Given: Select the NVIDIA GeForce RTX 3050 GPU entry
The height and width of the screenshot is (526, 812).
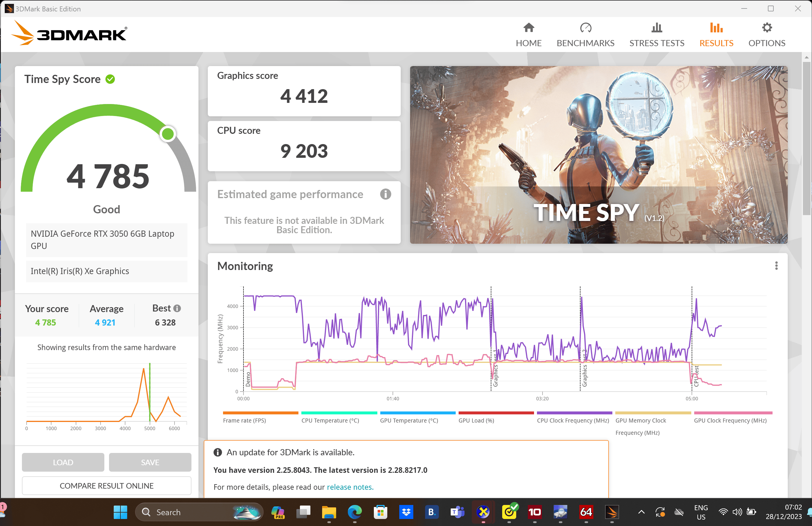Looking at the screenshot, I should (x=106, y=240).
